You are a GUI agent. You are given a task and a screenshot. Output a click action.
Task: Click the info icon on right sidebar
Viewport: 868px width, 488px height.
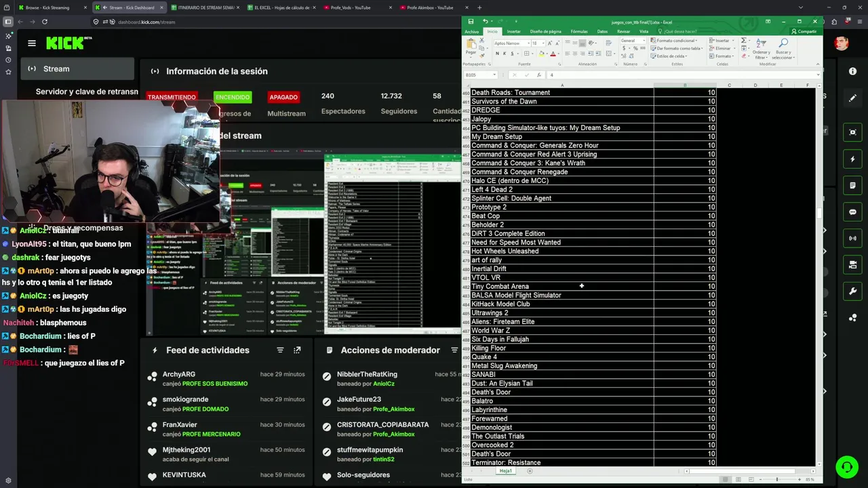click(x=852, y=71)
